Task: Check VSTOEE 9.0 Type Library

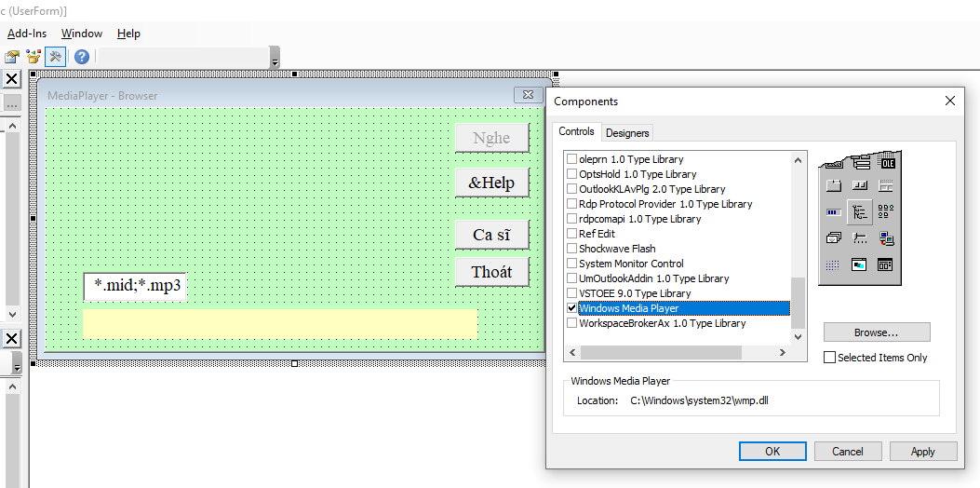Action: [x=571, y=293]
